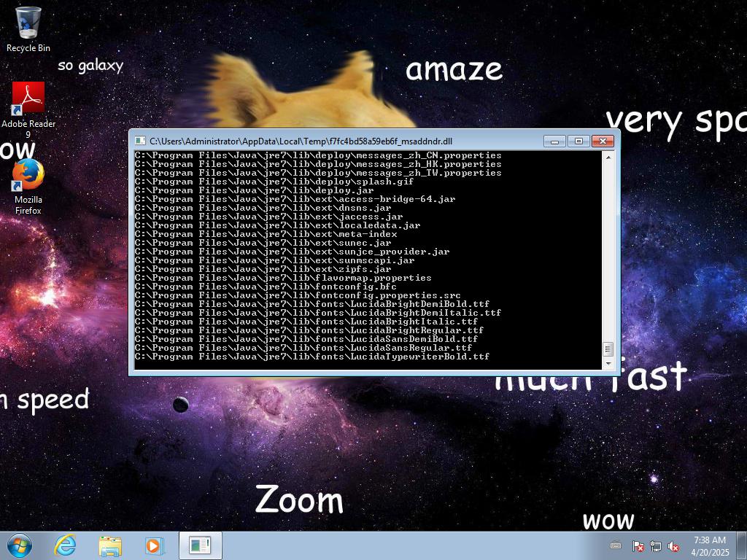
Task: Click the fontconfig.bfc output line
Action: click(266, 286)
